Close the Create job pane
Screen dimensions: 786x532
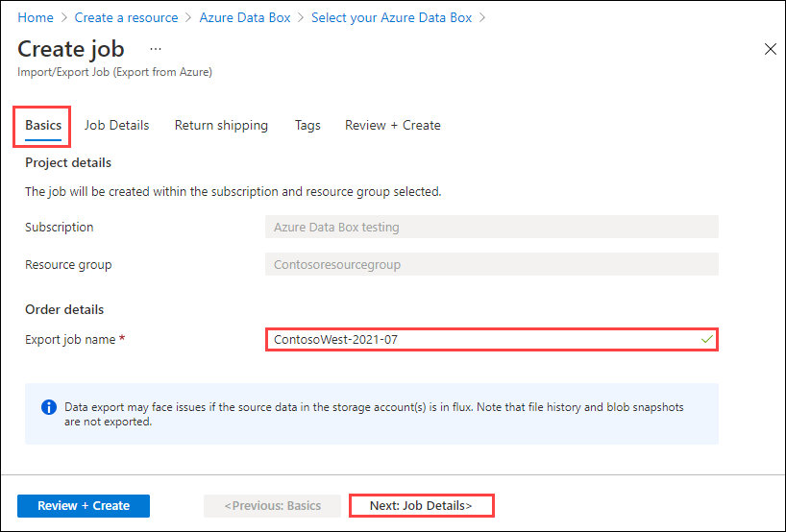pyautogui.click(x=770, y=49)
